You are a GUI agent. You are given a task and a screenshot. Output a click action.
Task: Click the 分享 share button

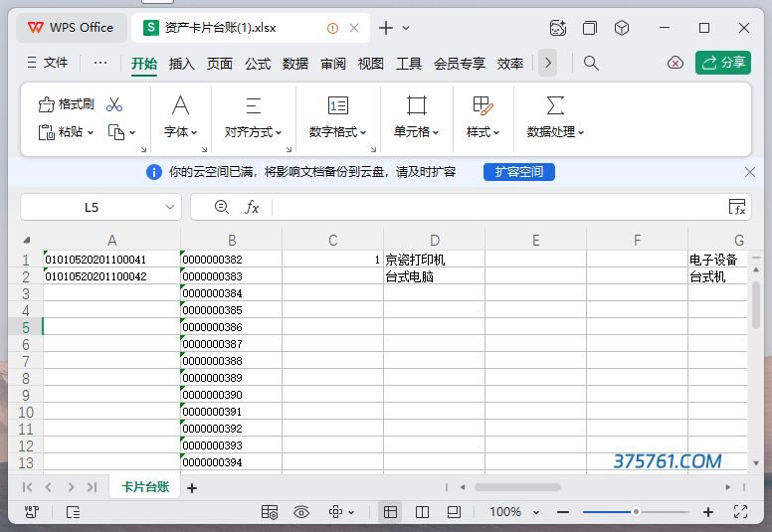pyautogui.click(x=723, y=63)
